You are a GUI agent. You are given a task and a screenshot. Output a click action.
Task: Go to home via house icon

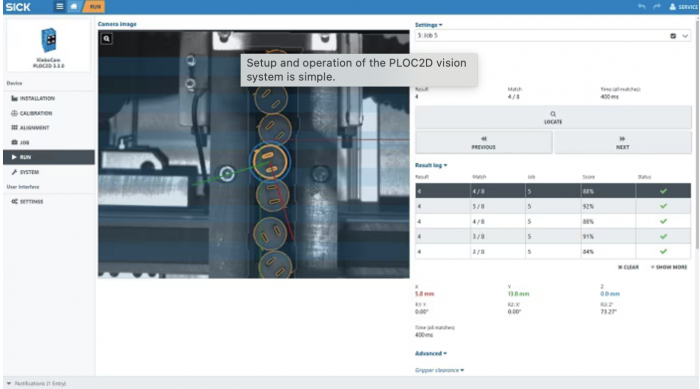pyautogui.click(x=74, y=7)
